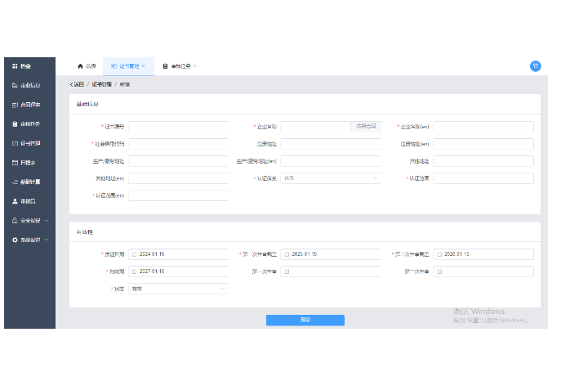Click the 审核员 person icon in sidebar

coord(15,201)
